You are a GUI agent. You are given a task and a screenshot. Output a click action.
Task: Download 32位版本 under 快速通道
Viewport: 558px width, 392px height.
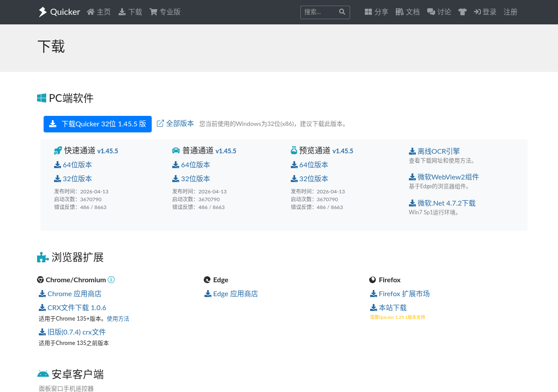[x=73, y=179]
